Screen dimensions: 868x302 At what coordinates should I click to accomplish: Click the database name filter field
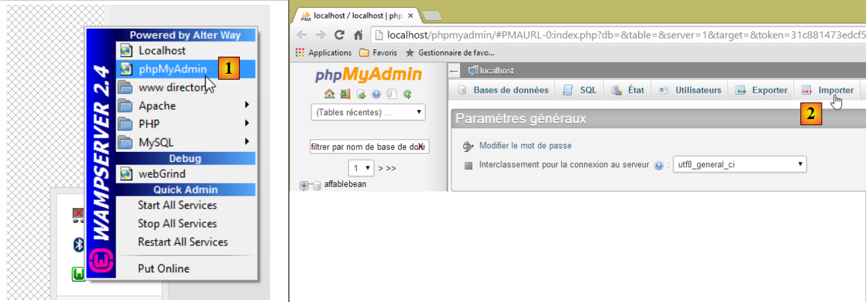(363, 147)
